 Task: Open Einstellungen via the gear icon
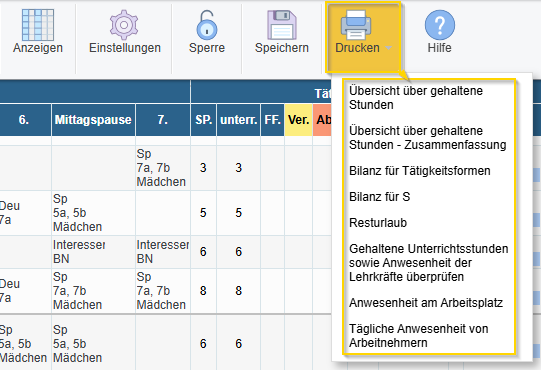click(x=124, y=25)
